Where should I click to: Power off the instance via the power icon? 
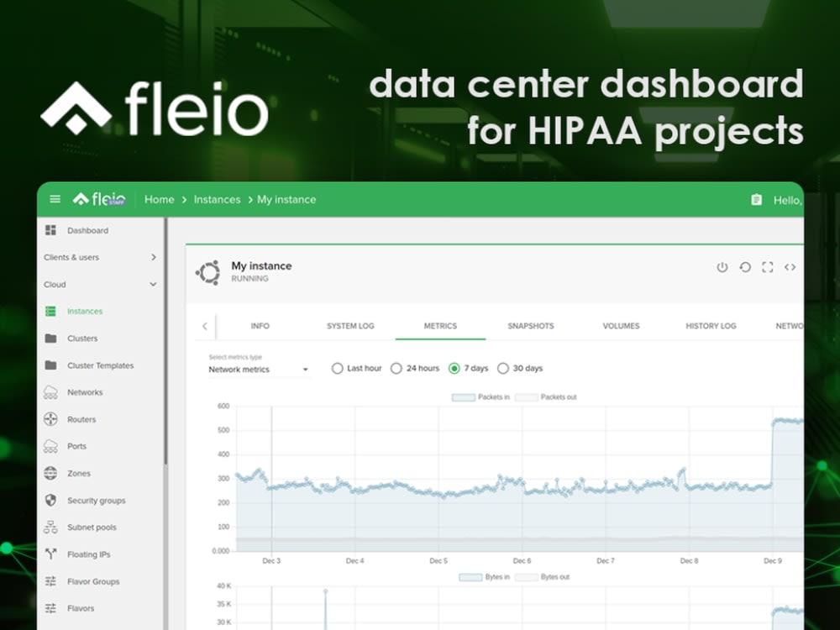[x=722, y=266]
